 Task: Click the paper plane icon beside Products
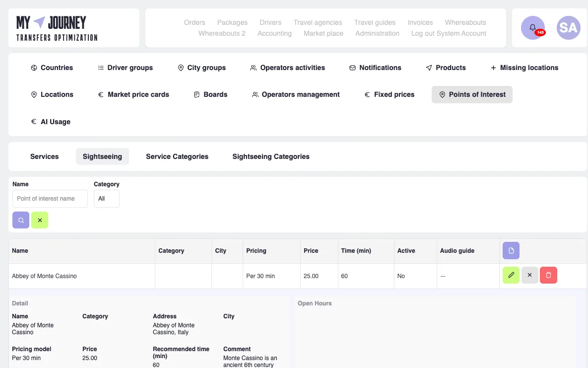429,68
